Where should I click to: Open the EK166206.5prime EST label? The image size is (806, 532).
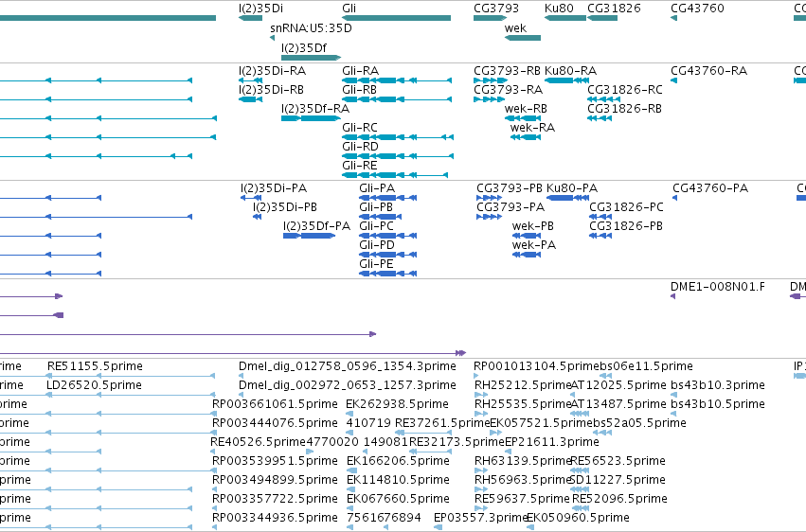pyautogui.click(x=399, y=461)
